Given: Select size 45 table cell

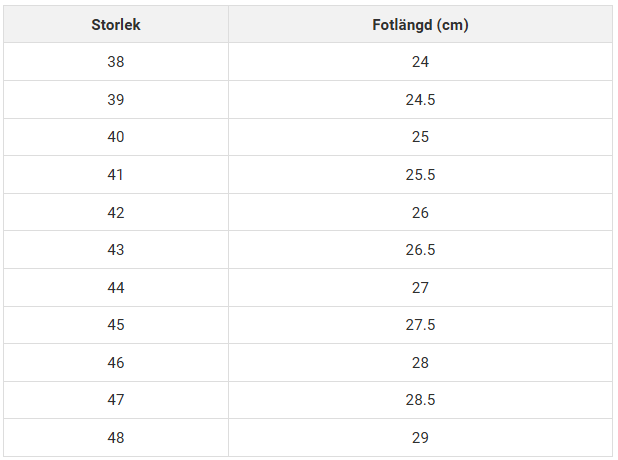Looking at the screenshot, I should [116, 325].
